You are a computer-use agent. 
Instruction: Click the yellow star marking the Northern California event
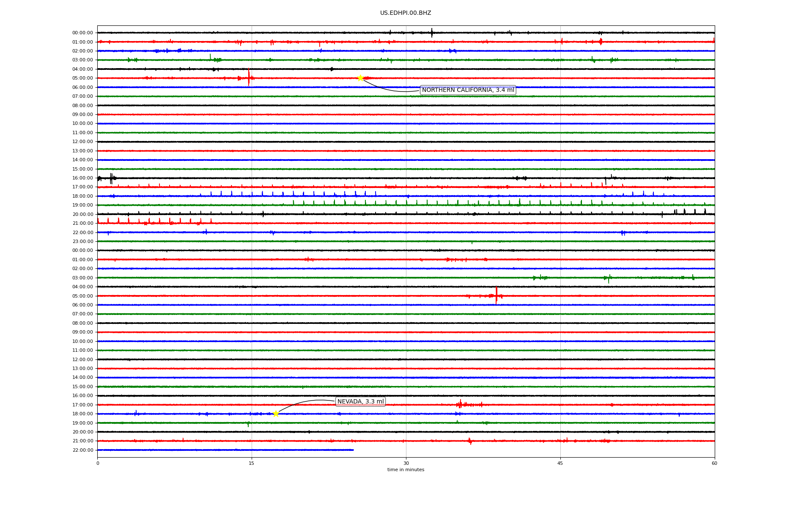(x=360, y=78)
